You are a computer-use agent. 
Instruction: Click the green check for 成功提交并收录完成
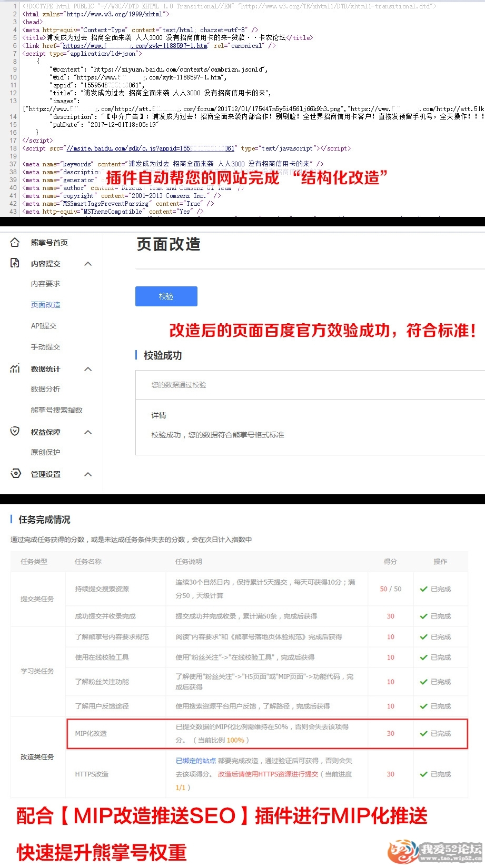pos(423,616)
